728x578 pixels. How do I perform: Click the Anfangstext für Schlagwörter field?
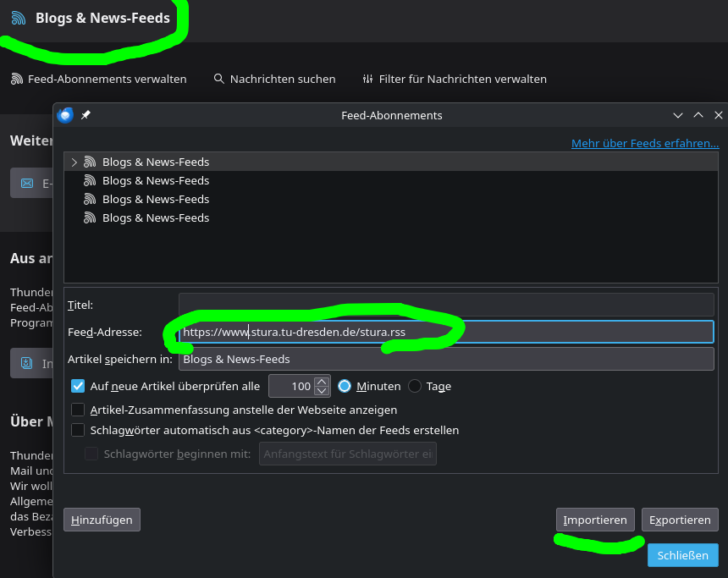point(348,454)
